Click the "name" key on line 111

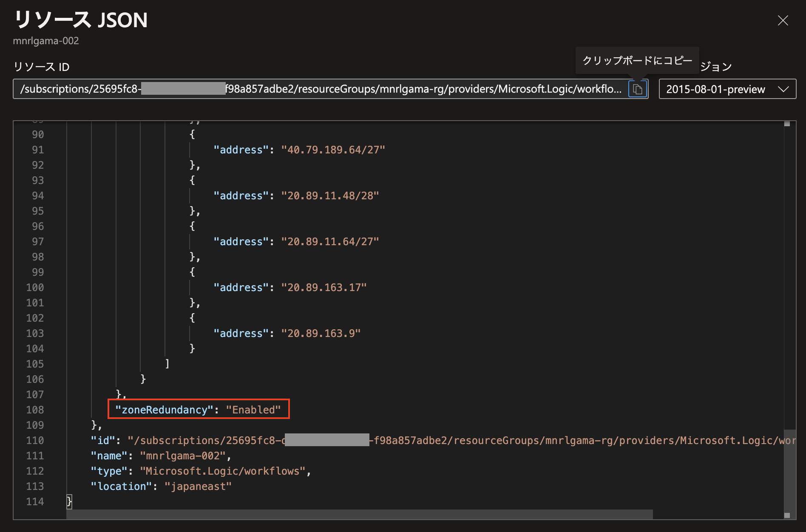tap(109, 456)
